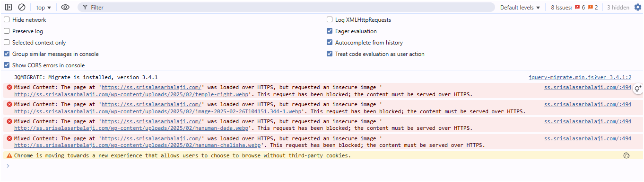Select the JQMIGRATE: Migrate is installed message
The image size is (644, 182).
(86, 77)
